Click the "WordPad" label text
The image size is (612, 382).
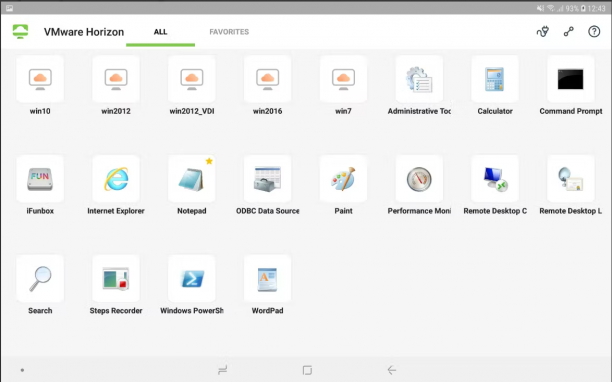pyautogui.click(x=267, y=311)
